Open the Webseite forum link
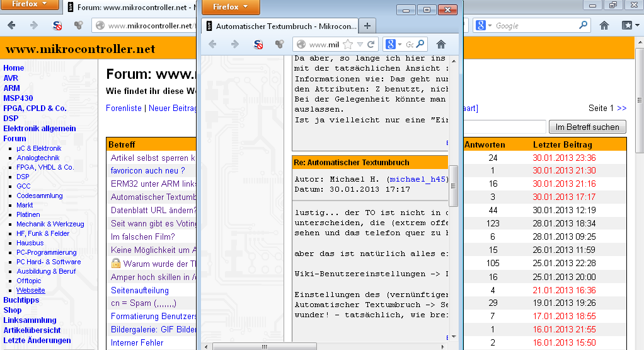This screenshot has height=350, width=644. pyautogui.click(x=31, y=290)
